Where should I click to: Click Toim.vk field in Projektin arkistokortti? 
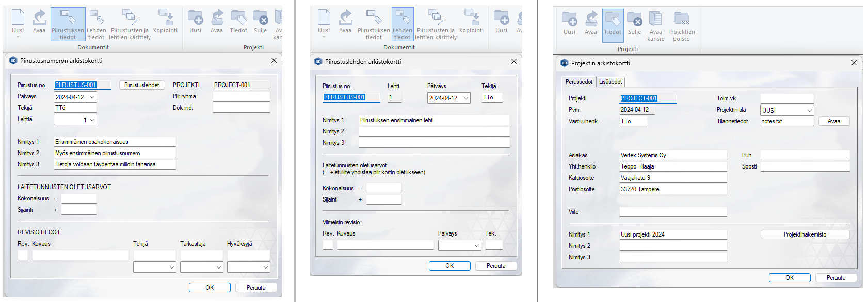(787, 98)
